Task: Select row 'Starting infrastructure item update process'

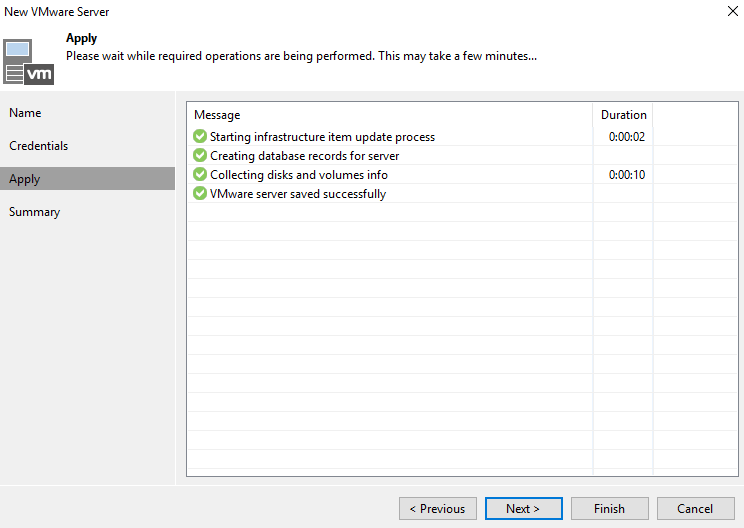Action: tap(463, 137)
